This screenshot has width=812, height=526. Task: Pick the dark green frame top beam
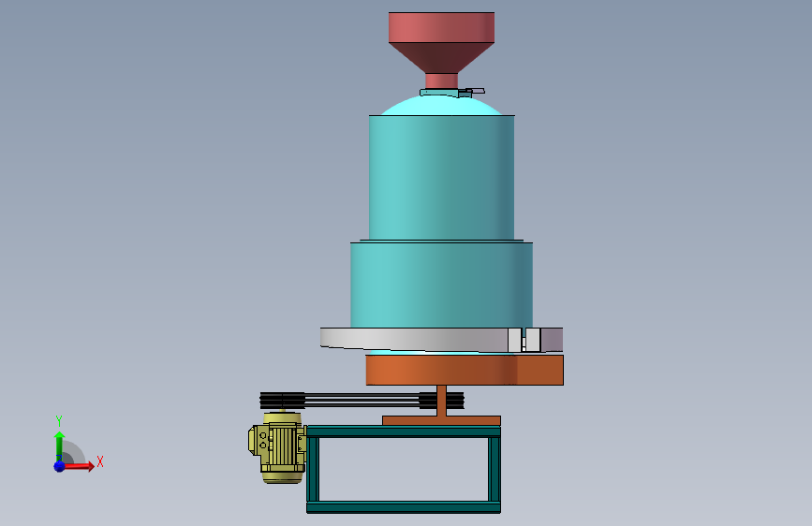404,431
